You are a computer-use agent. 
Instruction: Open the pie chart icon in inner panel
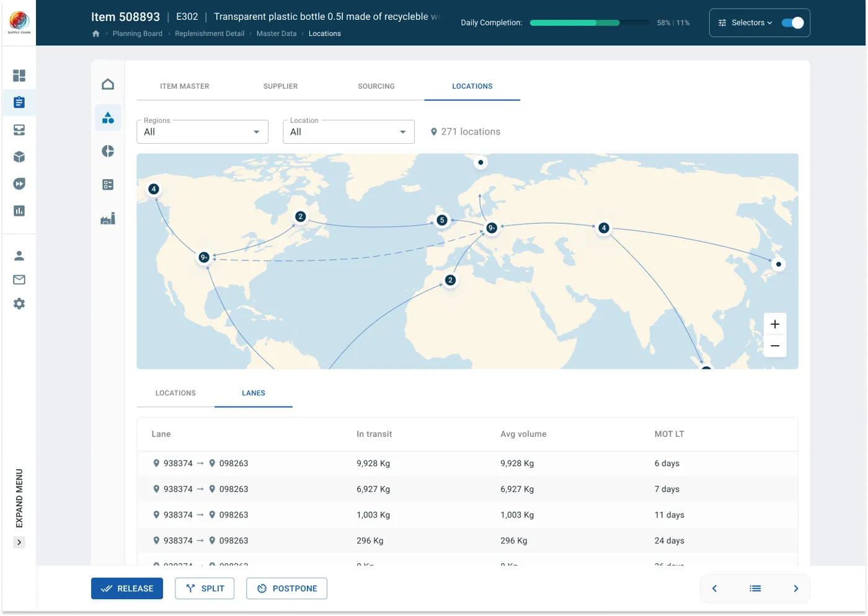tap(108, 151)
